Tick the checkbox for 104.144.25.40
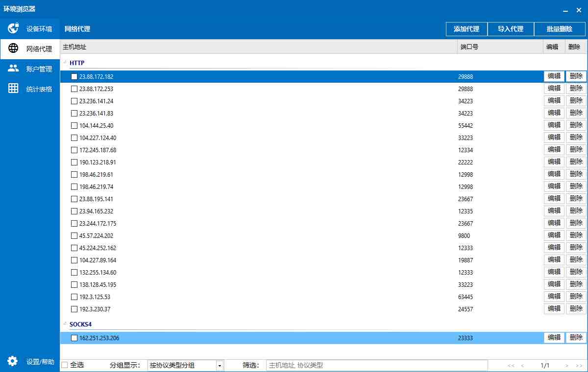 point(74,126)
